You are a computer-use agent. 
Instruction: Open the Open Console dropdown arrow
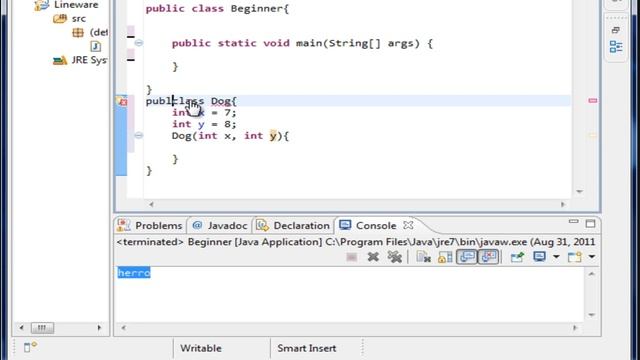(591, 257)
